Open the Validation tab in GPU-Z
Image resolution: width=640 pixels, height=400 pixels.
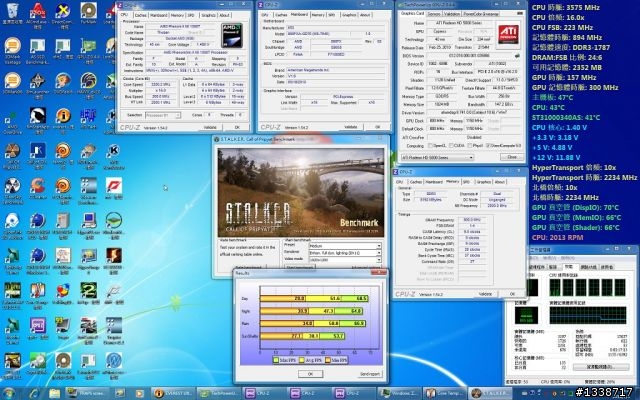[451, 13]
